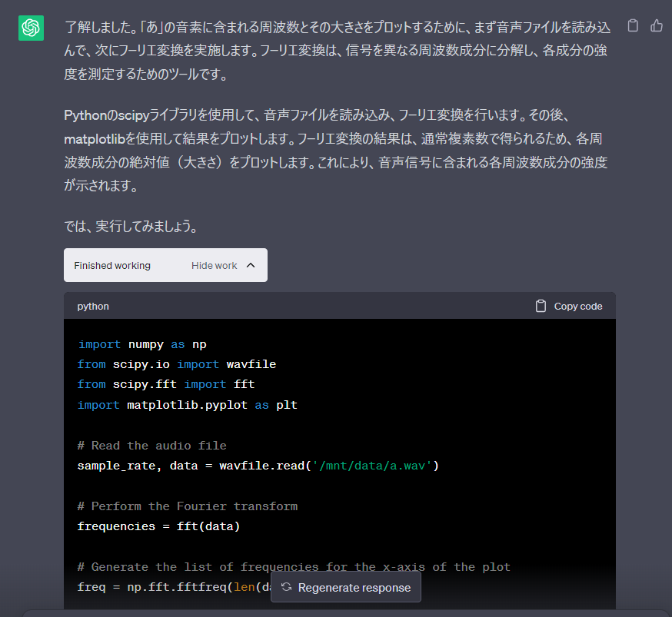Copy the message using the clipboard icon
Screen dimensions: 672x617
click(632, 25)
